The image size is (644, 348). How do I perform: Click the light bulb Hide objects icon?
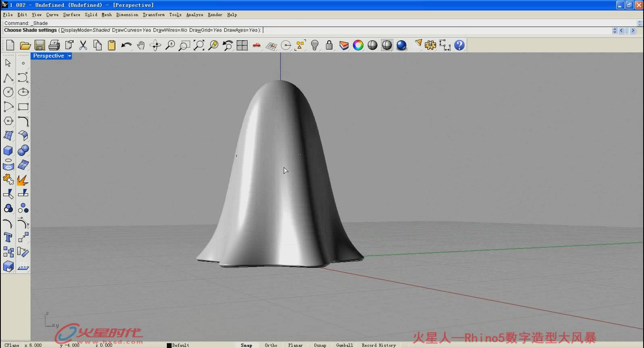[315, 45]
